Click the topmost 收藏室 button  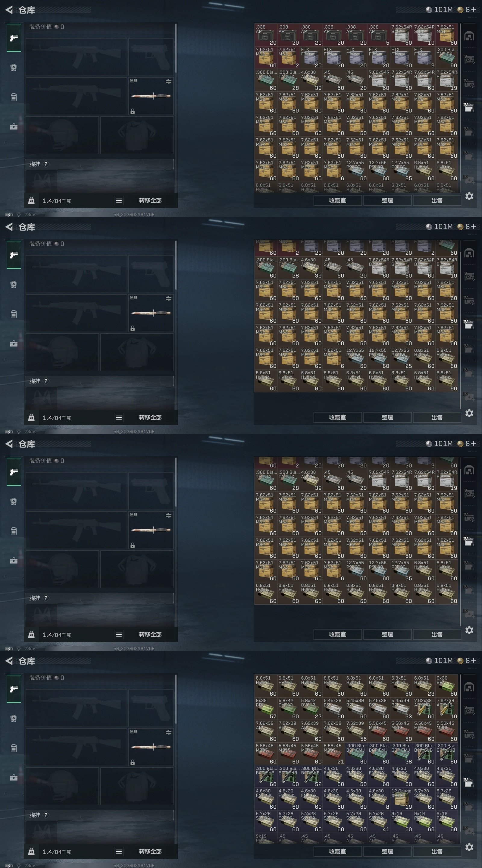[x=337, y=200]
